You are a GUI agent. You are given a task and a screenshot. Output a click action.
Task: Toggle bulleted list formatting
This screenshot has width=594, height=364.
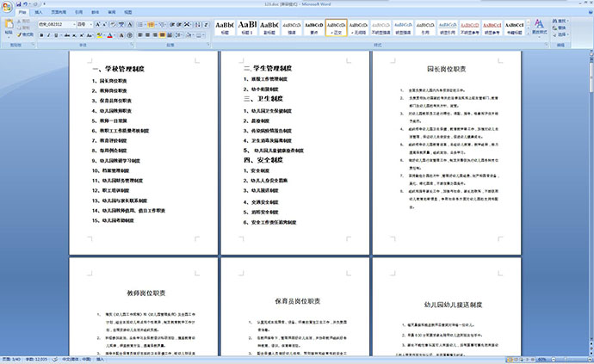[140, 24]
